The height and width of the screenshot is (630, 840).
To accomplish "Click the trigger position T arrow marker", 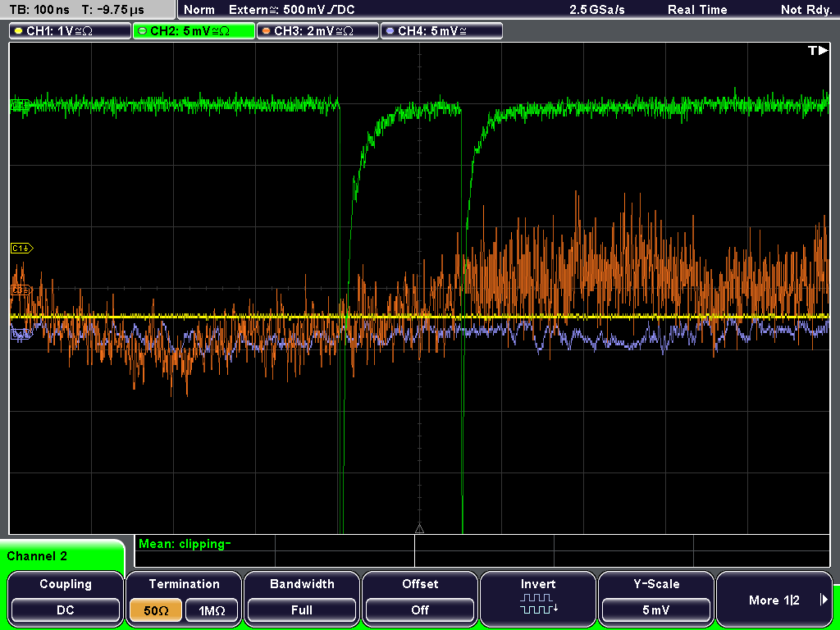I will coord(818,50).
